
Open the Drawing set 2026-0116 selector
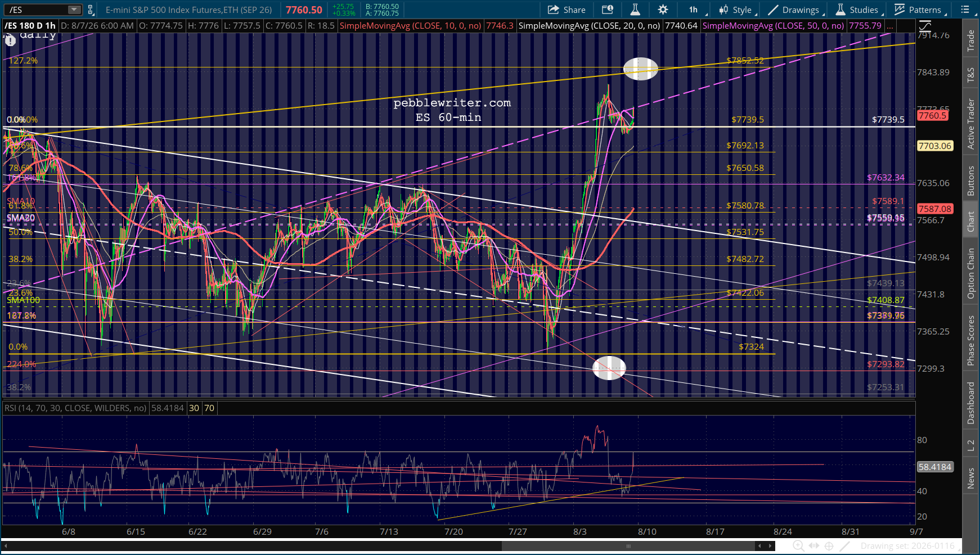(907, 546)
